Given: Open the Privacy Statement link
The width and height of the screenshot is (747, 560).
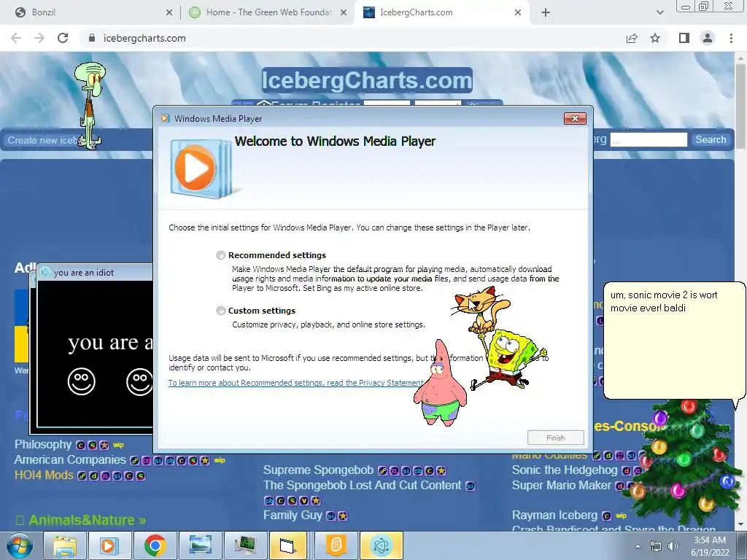Looking at the screenshot, I should point(296,383).
